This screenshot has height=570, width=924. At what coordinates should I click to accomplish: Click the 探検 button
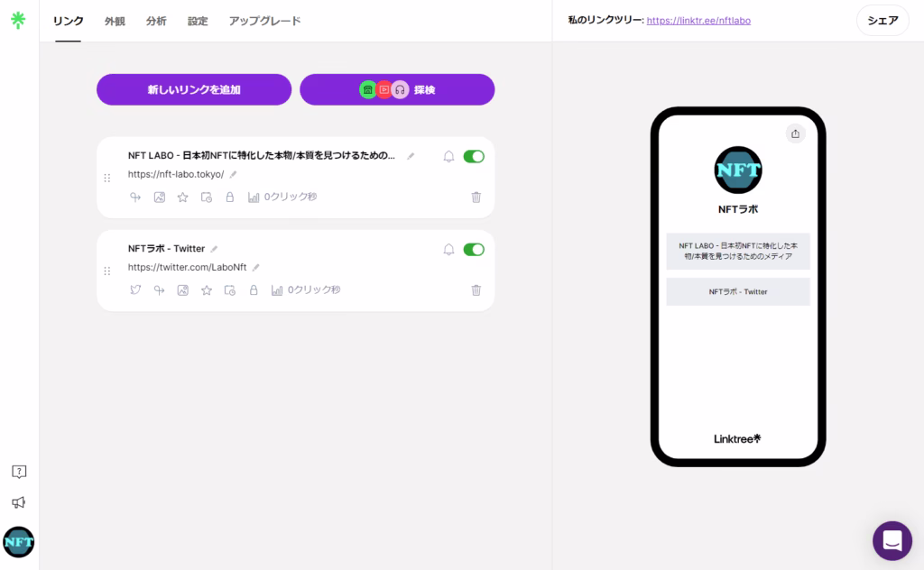click(x=397, y=89)
